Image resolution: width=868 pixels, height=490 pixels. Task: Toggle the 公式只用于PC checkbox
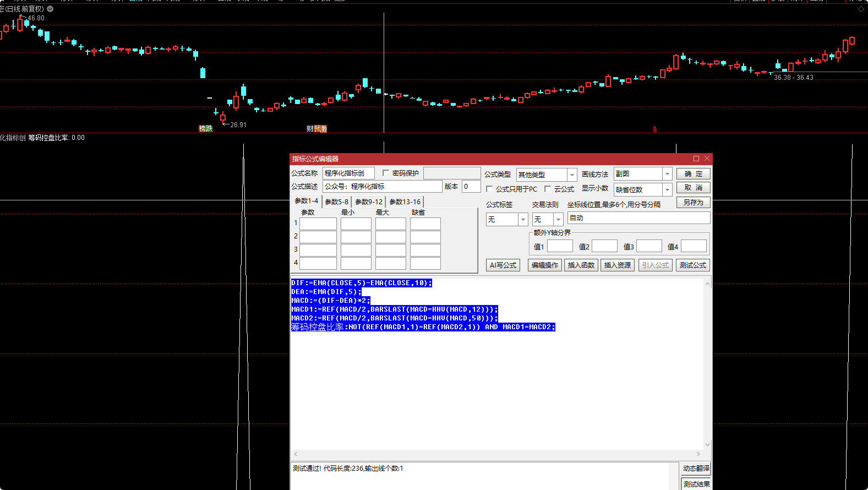489,189
